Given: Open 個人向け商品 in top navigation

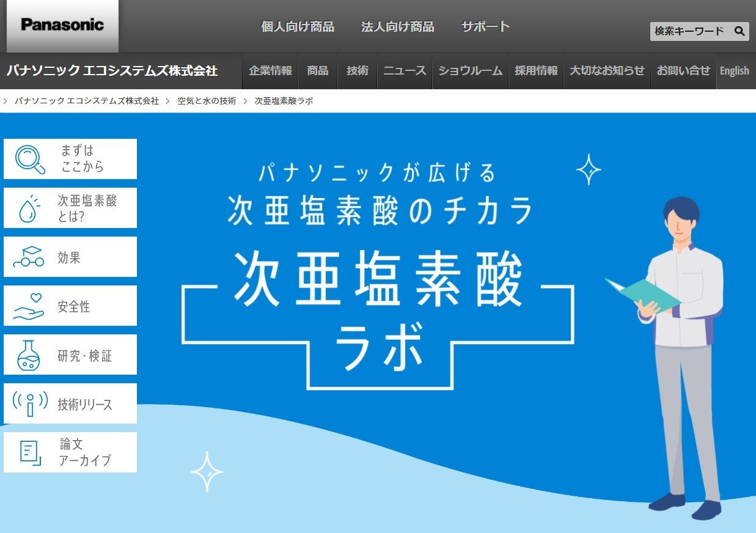Looking at the screenshot, I should coord(298,26).
